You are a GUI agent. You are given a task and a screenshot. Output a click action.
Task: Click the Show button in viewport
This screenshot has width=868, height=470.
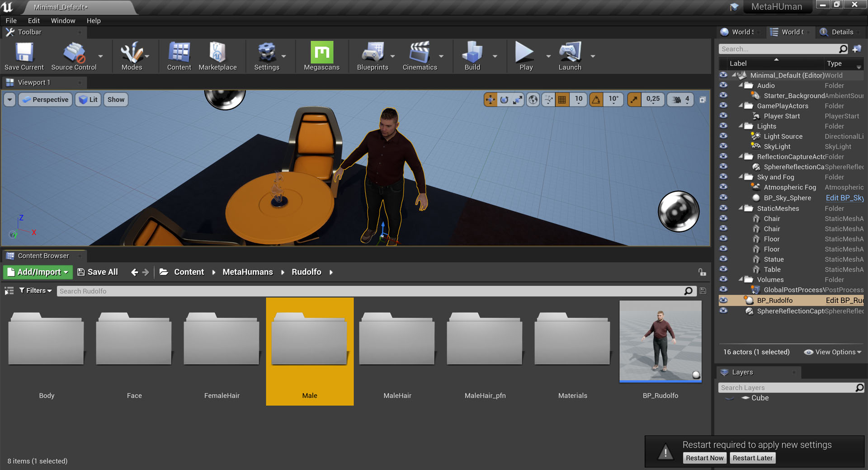tap(116, 99)
